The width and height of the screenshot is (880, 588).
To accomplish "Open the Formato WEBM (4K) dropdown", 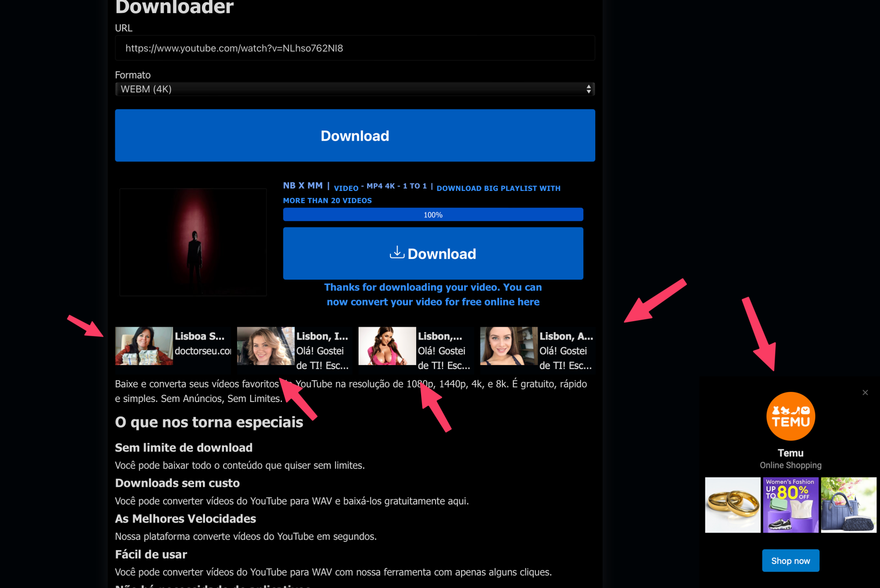I will click(x=354, y=89).
